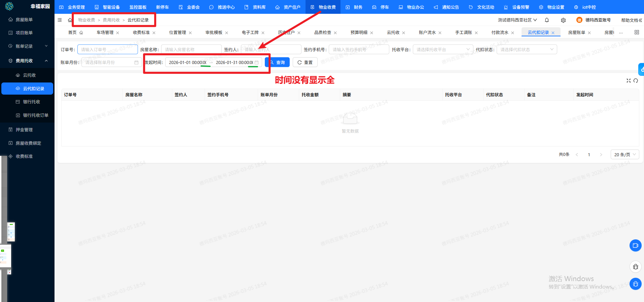
Task: Close the 车场管理 tab
Action: pyautogui.click(x=118, y=33)
